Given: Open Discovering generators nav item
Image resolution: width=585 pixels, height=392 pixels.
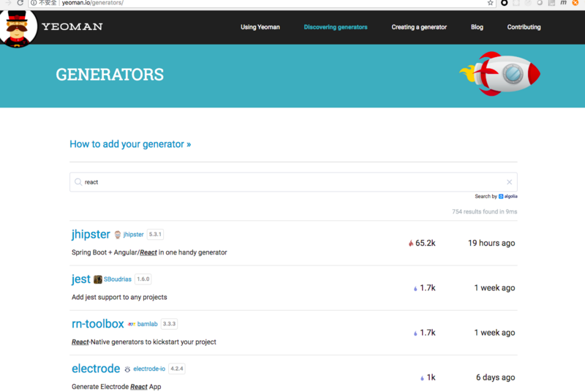Looking at the screenshot, I should [x=336, y=27].
